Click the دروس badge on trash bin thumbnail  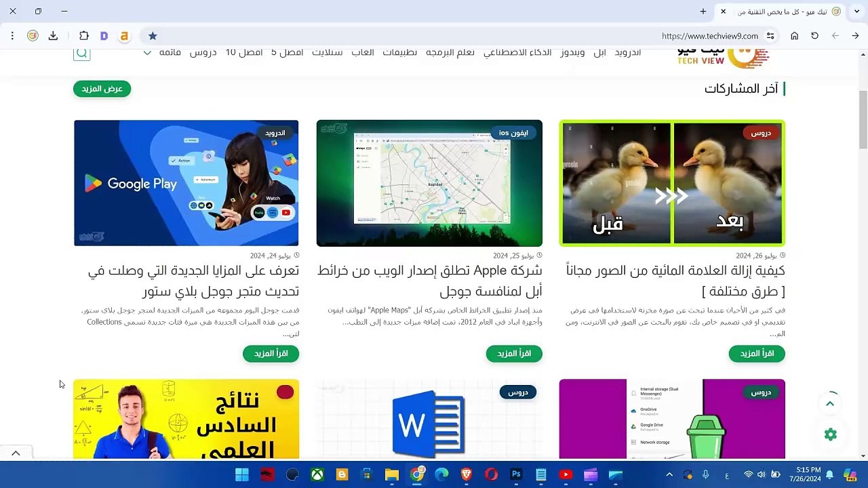pos(761,392)
